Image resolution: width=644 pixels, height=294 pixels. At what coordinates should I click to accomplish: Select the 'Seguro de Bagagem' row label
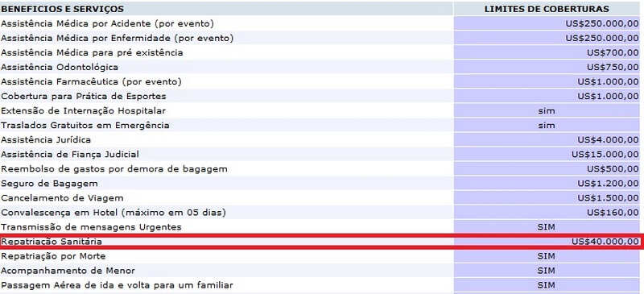pyautogui.click(x=50, y=184)
